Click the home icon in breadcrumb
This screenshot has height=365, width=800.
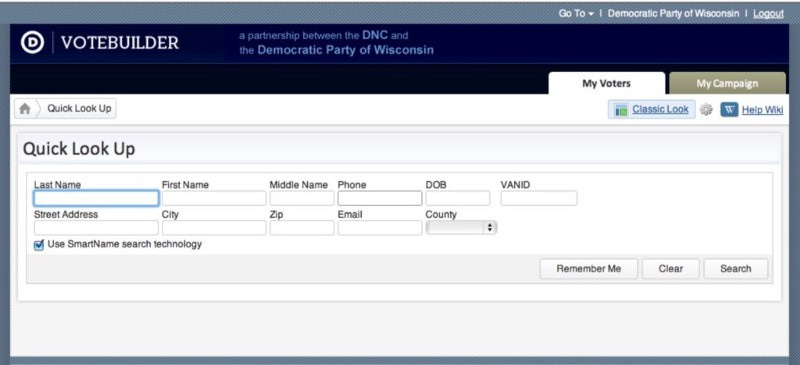[24, 109]
